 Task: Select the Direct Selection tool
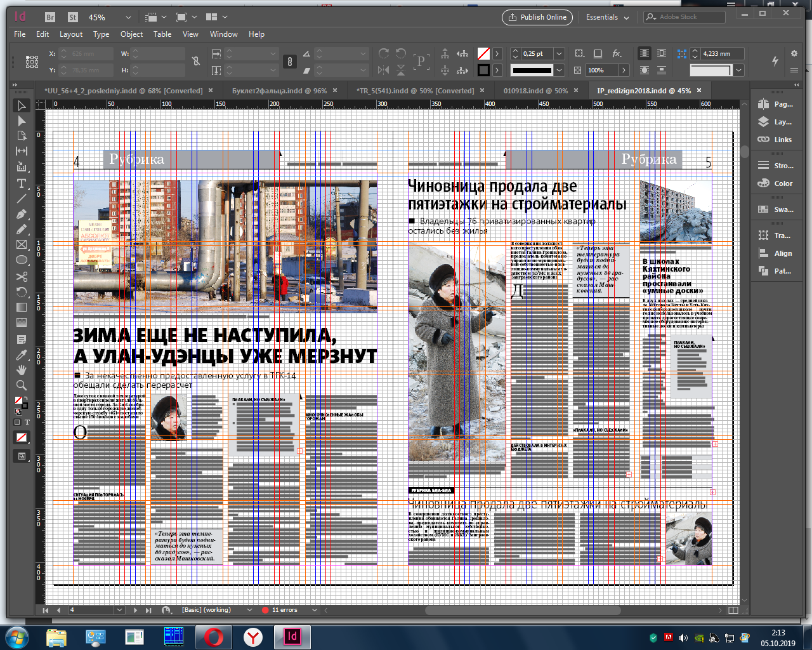pos(22,121)
